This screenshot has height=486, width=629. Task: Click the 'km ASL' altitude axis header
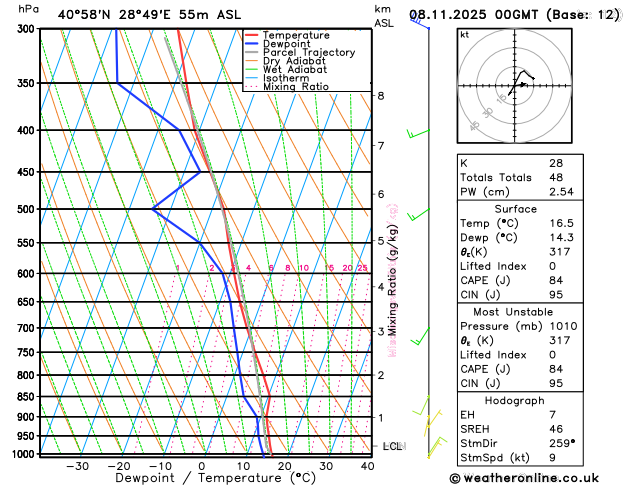384,16
